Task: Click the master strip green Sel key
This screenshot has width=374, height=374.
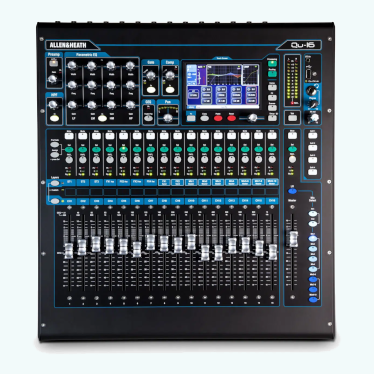Action: (x=292, y=150)
